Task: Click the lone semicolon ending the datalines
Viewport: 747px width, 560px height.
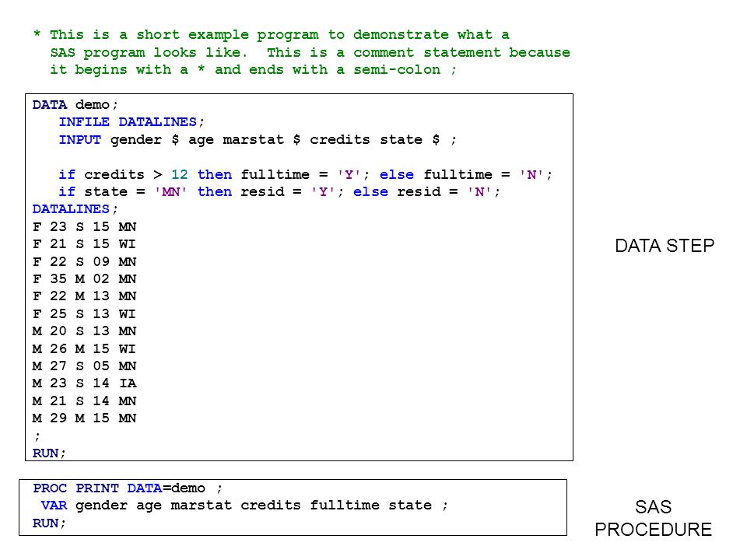Action: [x=37, y=436]
